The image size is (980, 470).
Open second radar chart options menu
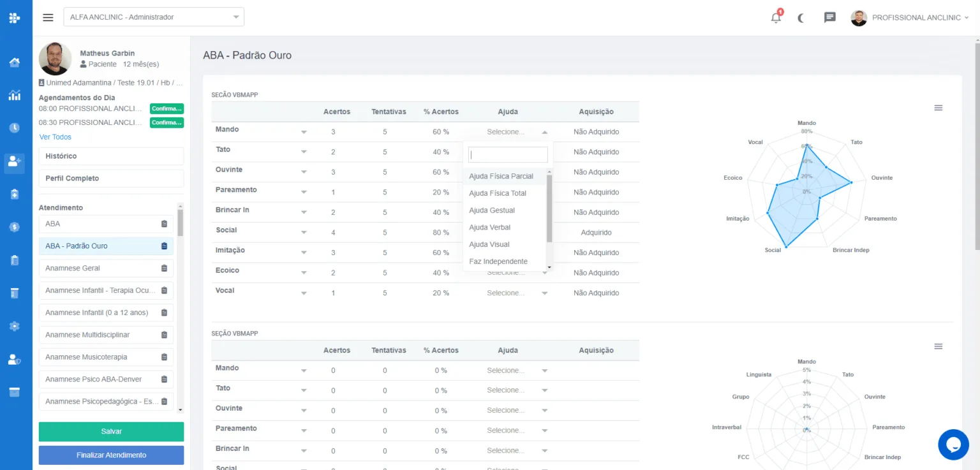[x=938, y=346]
